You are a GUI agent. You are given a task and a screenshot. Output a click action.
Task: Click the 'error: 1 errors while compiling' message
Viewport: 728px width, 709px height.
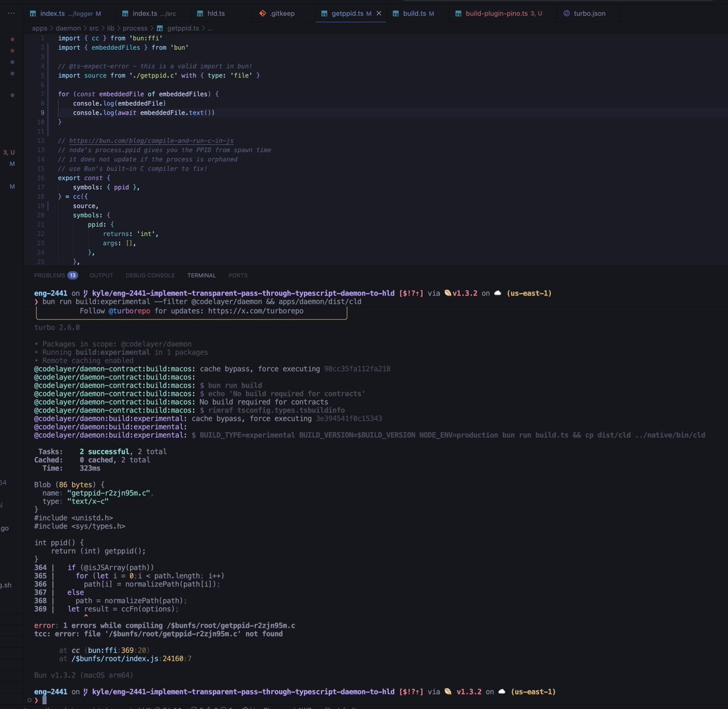164,625
